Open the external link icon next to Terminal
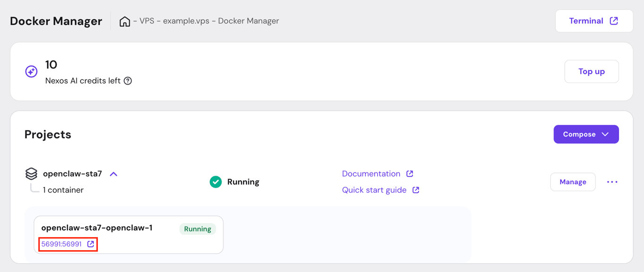 [x=613, y=20]
